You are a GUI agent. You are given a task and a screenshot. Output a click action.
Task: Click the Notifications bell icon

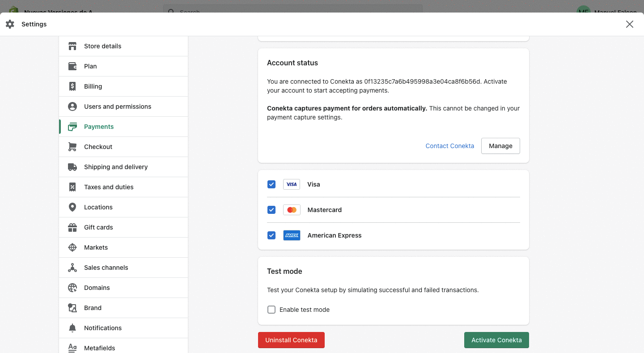(x=72, y=328)
